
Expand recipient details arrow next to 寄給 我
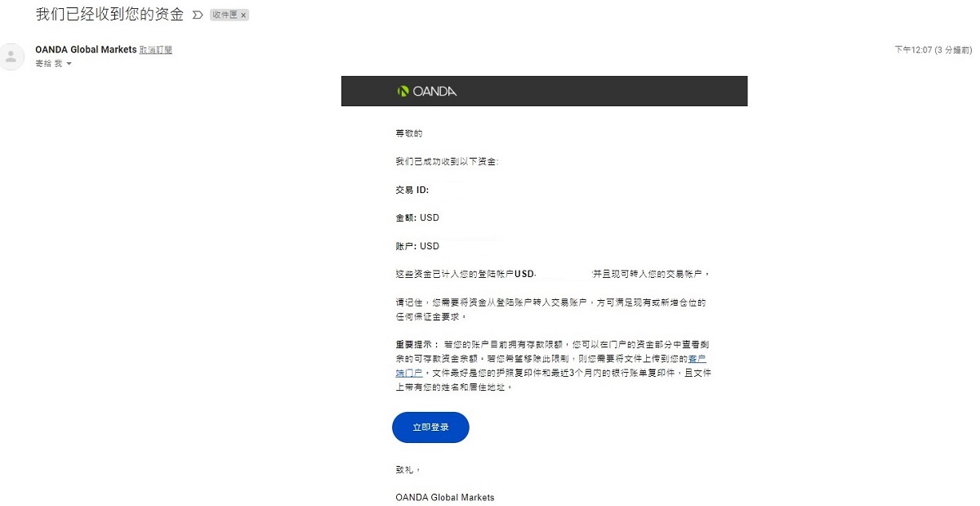pos(69,64)
